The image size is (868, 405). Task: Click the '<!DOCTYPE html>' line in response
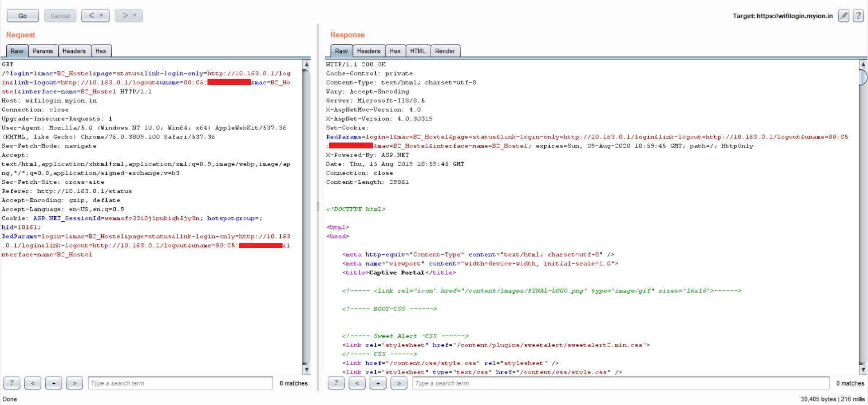click(356, 209)
